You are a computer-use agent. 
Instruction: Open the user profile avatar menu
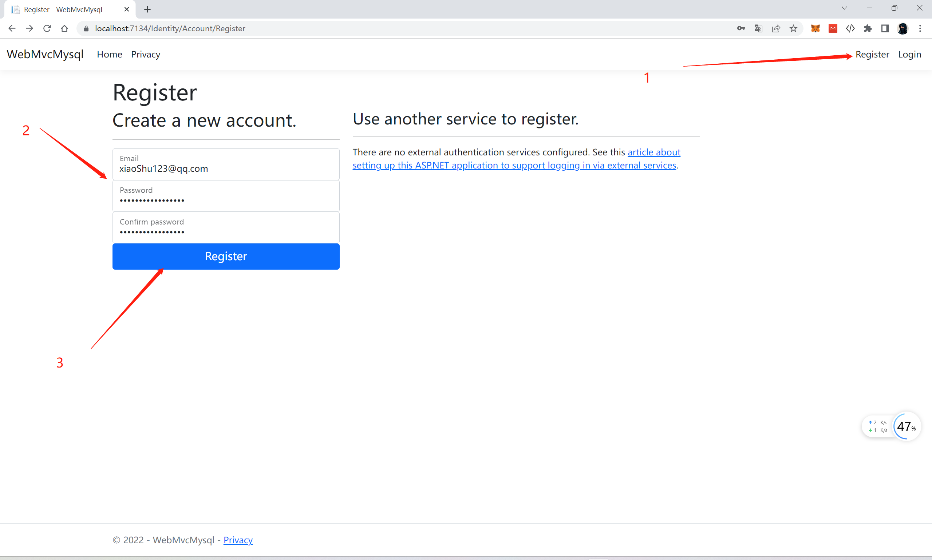click(x=903, y=28)
